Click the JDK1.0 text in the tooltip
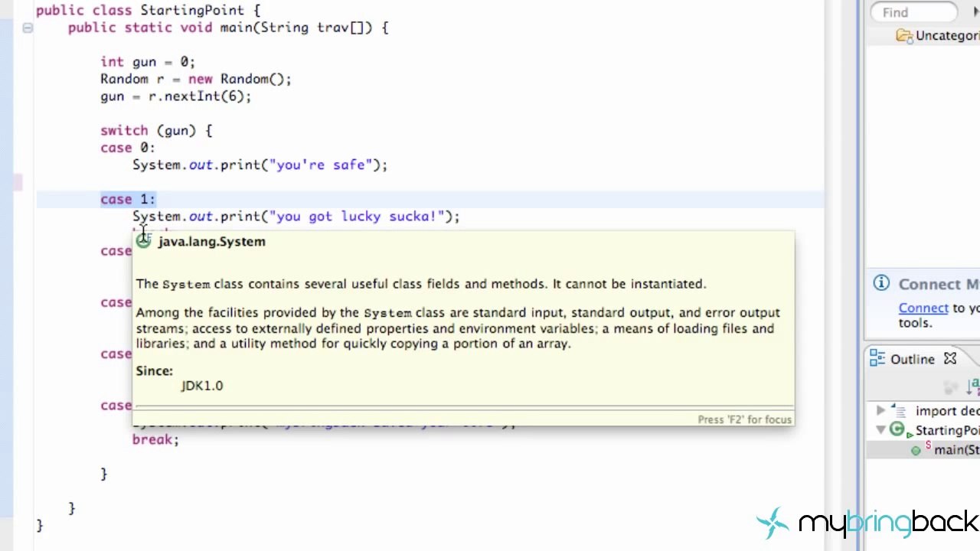This screenshot has width=980, height=551. pos(202,386)
